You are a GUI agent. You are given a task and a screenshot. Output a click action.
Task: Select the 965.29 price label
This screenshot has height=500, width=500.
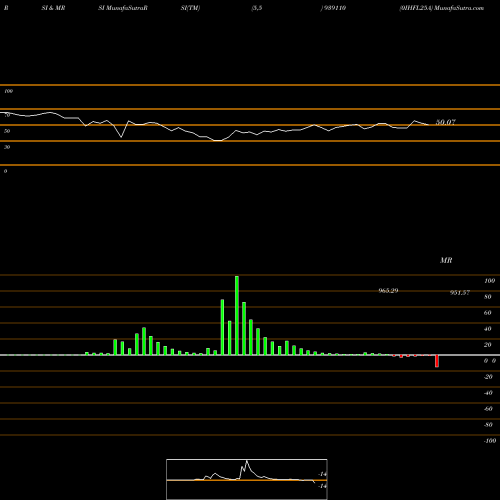388,291
